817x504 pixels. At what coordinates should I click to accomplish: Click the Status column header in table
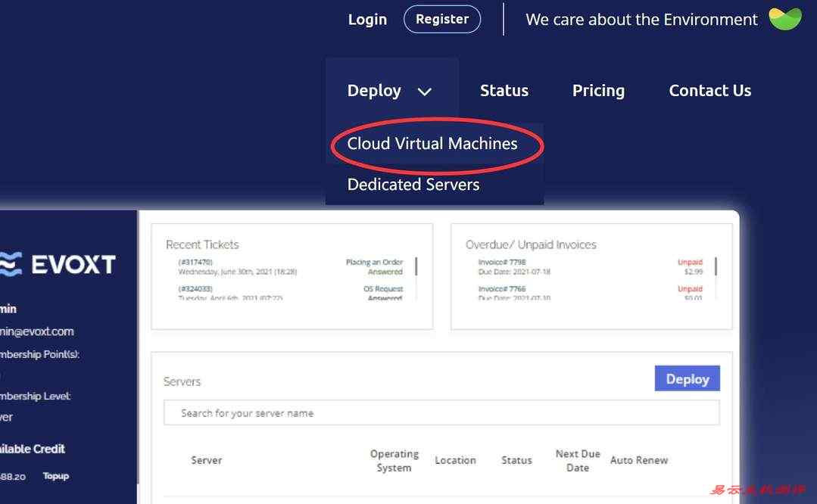tap(516, 460)
